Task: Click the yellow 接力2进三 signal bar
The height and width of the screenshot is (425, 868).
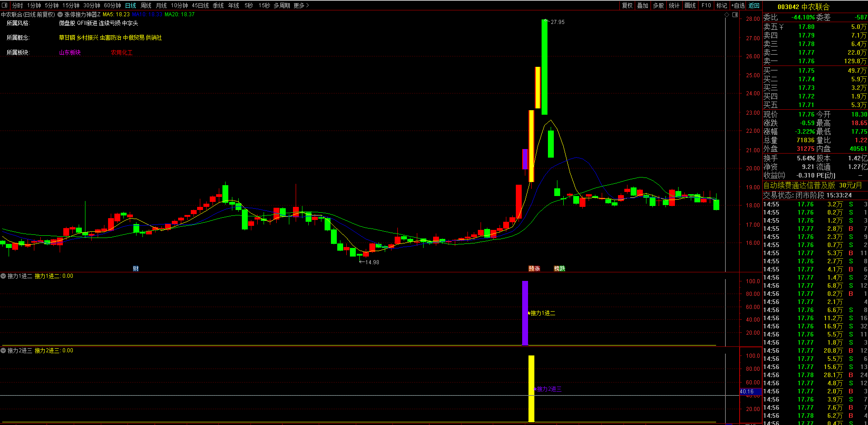Action: point(531,388)
